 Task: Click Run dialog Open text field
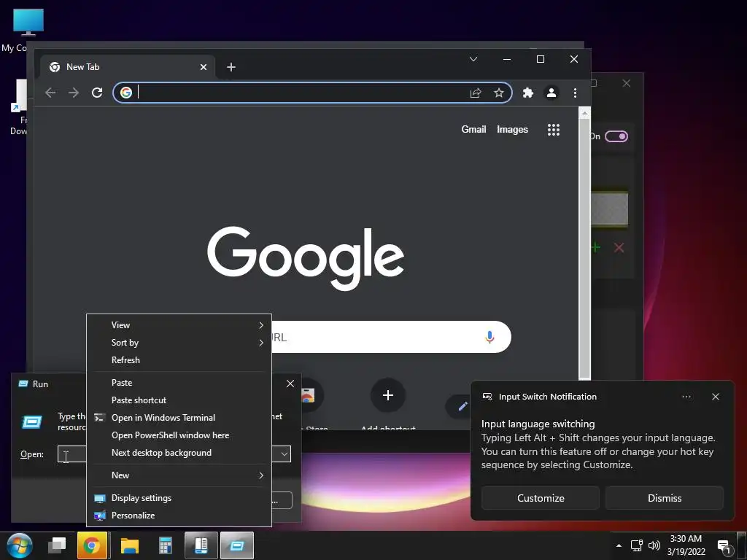click(72, 454)
